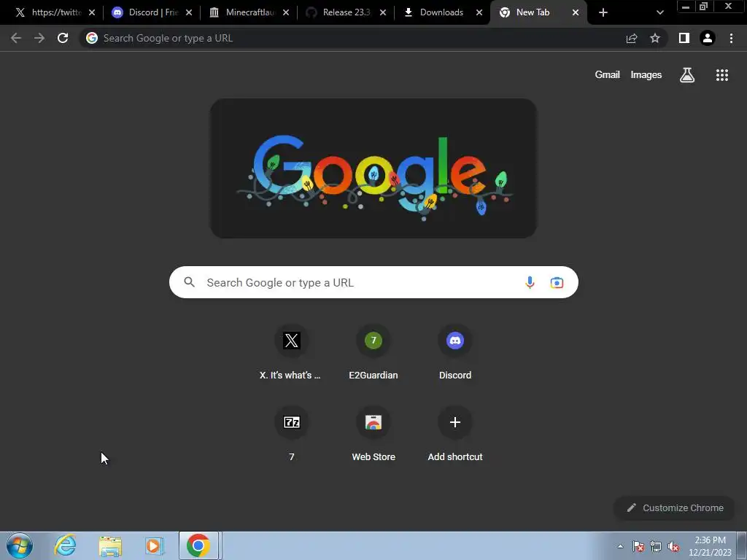Go back using the back arrow
The height and width of the screenshot is (560, 747).
(16, 38)
